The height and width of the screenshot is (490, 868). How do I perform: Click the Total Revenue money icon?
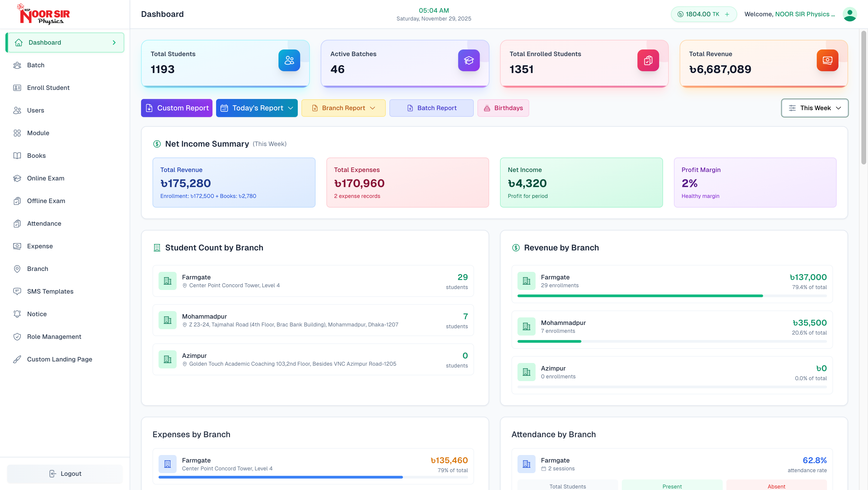(x=827, y=60)
